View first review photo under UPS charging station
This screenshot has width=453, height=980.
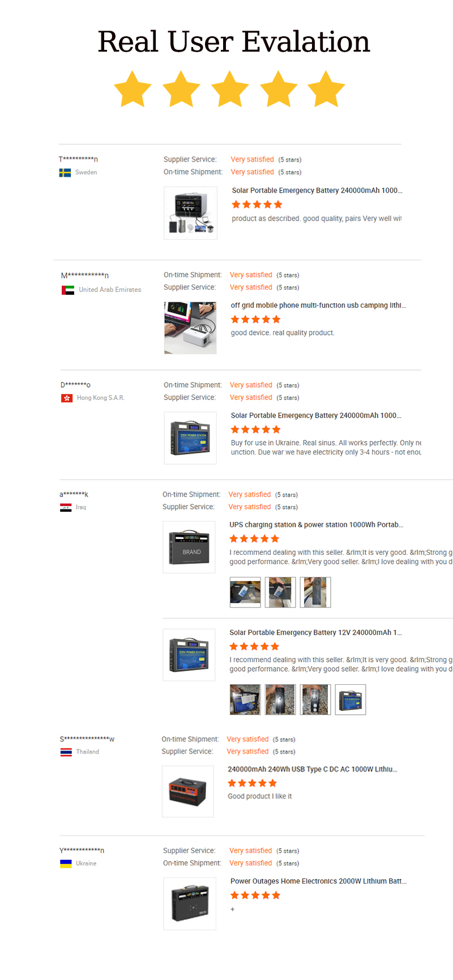pos(245,592)
